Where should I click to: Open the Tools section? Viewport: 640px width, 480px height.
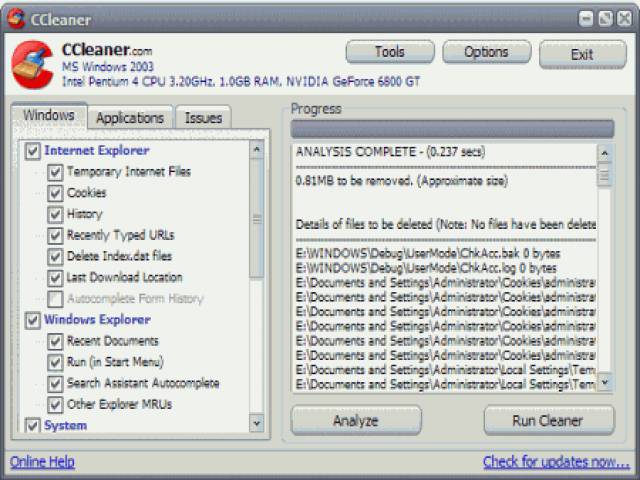(x=389, y=52)
